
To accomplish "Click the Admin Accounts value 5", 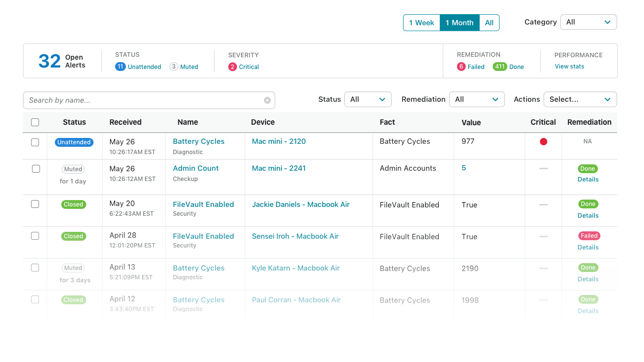I will pyautogui.click(x=464, y=168).
